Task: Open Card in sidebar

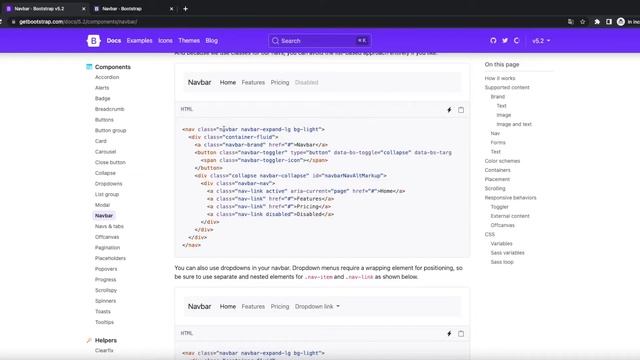Action: click(x=100, y=141)
